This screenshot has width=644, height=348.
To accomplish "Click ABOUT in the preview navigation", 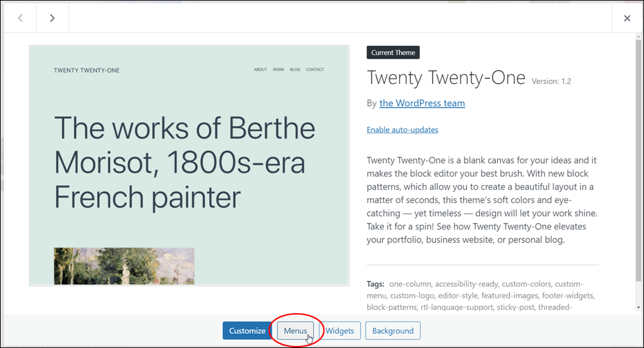I will pos(260,70).
